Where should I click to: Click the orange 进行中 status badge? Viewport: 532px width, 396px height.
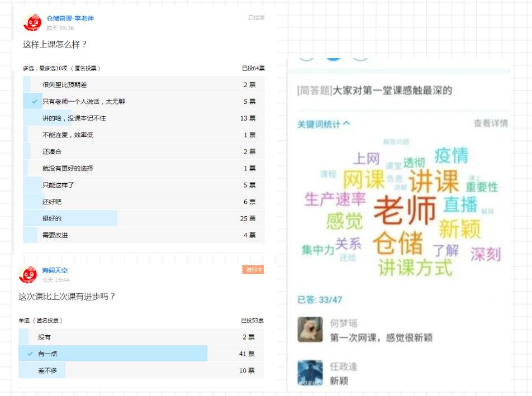click(x=253, y=270)
